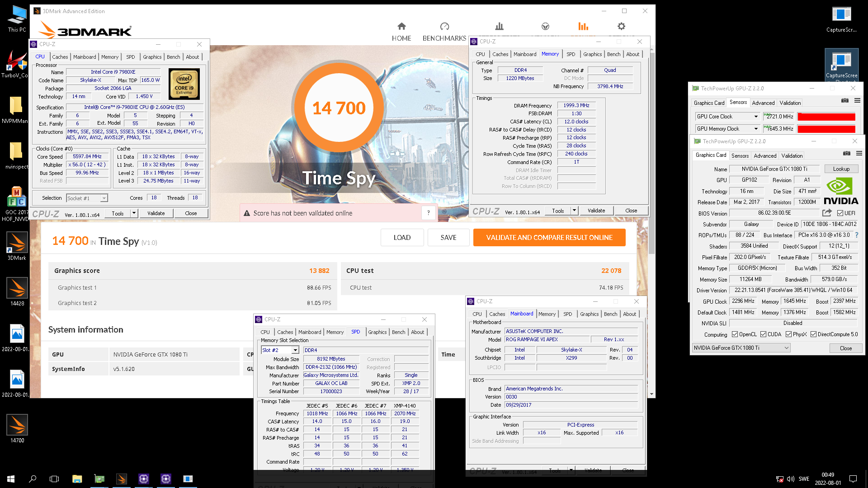This screenshot has height=488, width=868.
Task: Click help question mark on validation notice
Action: pyautogui.click(x=428, y=213)
